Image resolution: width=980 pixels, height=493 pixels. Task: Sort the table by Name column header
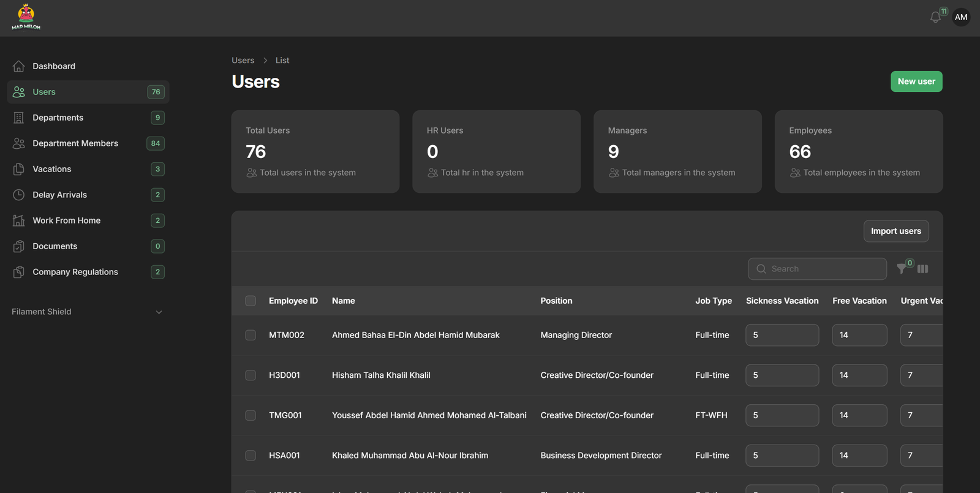pyautogui.click(x=343, y=301)
